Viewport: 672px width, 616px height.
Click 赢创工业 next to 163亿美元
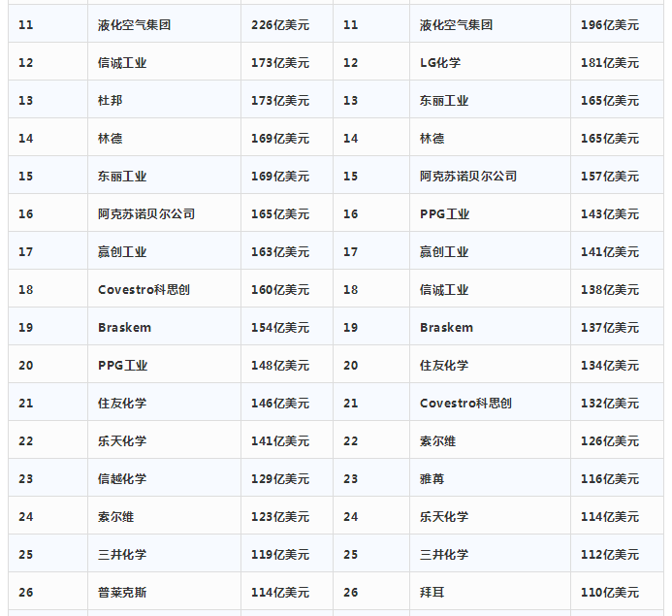pos(122,252)
